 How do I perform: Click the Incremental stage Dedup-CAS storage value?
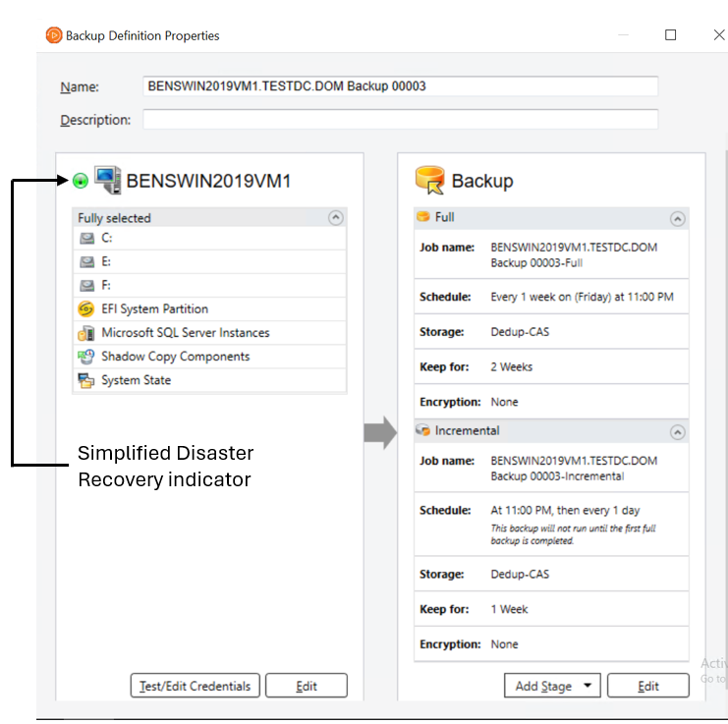click(520, 574)
